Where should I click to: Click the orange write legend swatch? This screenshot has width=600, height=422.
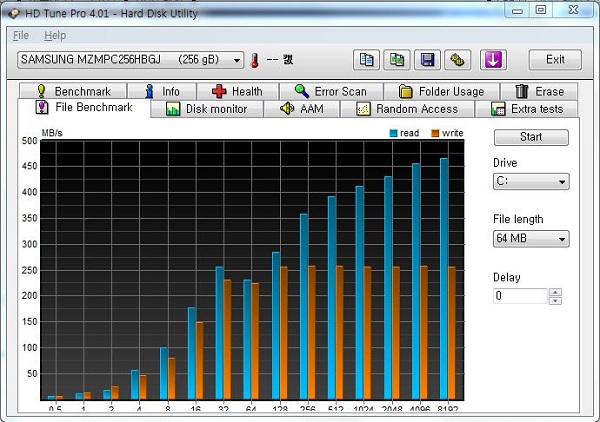pos(435,133)
